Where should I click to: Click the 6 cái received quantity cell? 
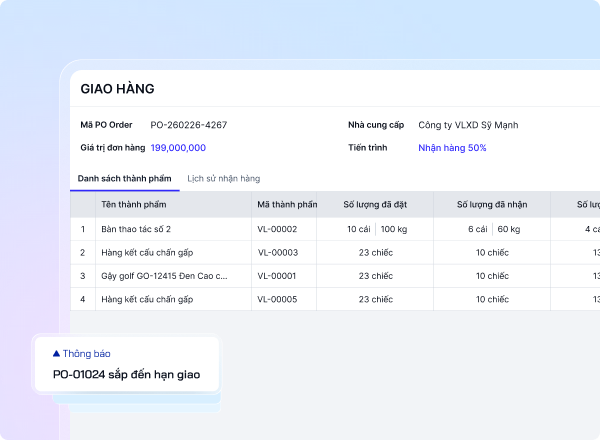click(x=478, y=229)
